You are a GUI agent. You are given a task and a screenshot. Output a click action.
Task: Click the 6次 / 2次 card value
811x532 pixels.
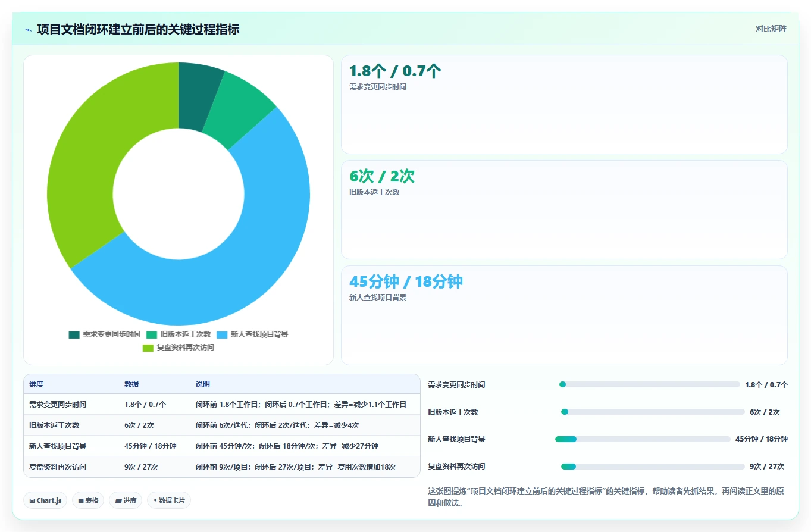pyautogui.click(x=382, y=177)
